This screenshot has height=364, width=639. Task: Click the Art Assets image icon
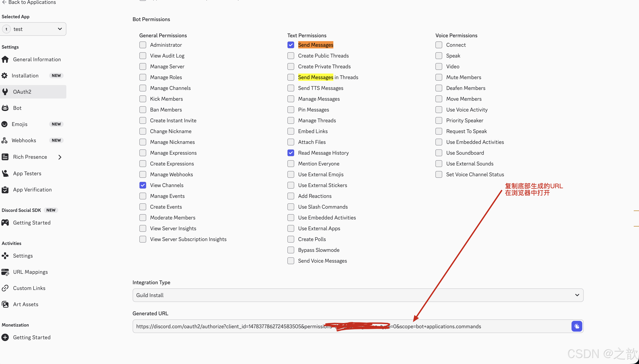[x=5, y=304]
